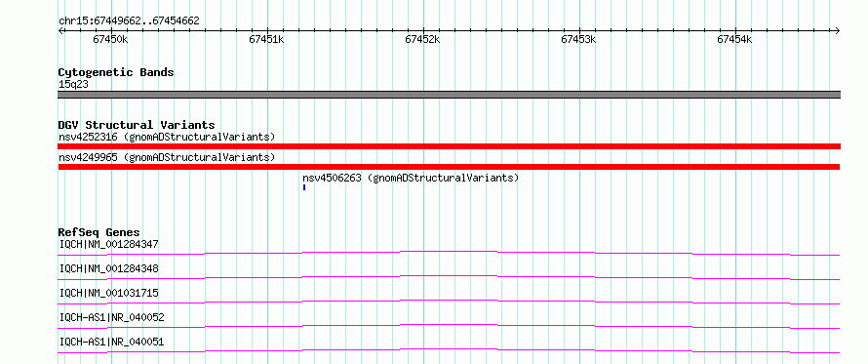Click the chr15:67449662..67454662 region label
868x364 pixels.
pos(129,21)
